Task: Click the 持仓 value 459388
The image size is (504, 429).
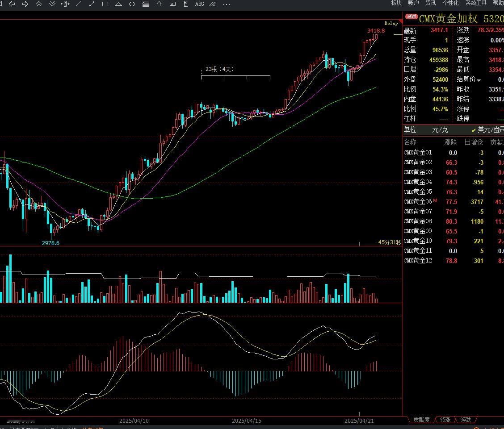Action: click(439, 60)
